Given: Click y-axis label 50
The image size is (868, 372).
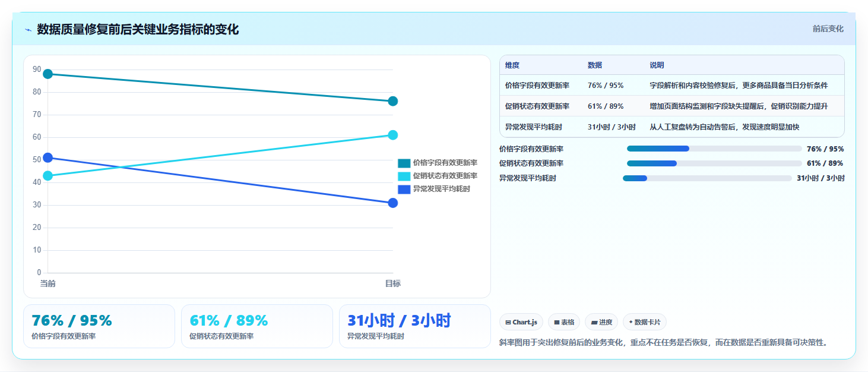Looking at the screenshot, I should click(37, 160).
